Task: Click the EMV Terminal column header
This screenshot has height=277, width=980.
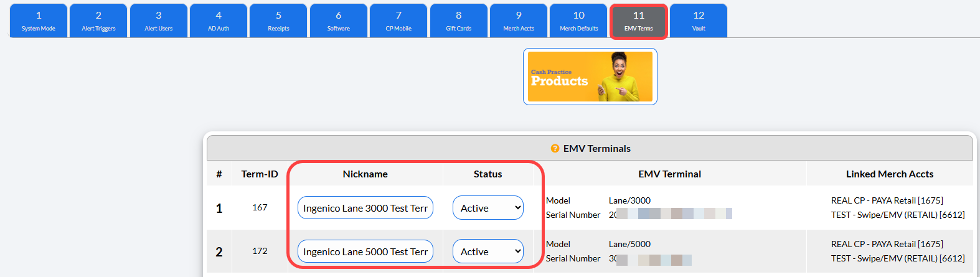Action: click(x=670, y=174)
